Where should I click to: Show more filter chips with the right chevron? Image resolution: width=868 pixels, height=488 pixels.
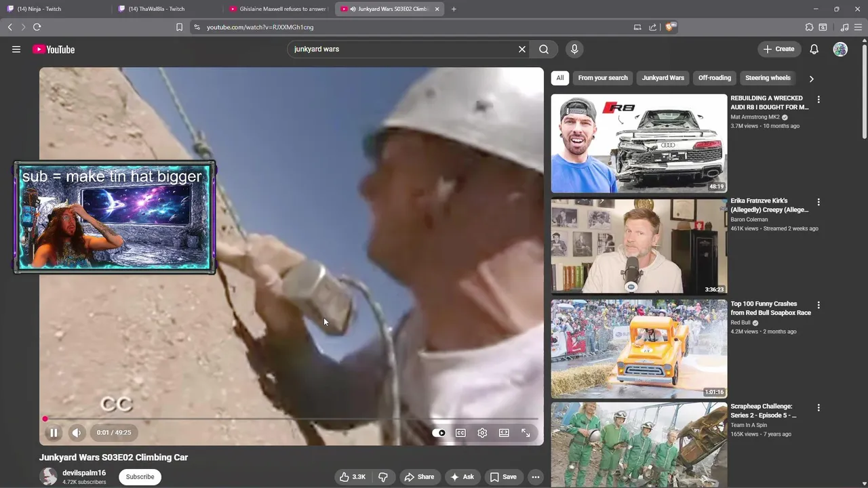point(811,79)
